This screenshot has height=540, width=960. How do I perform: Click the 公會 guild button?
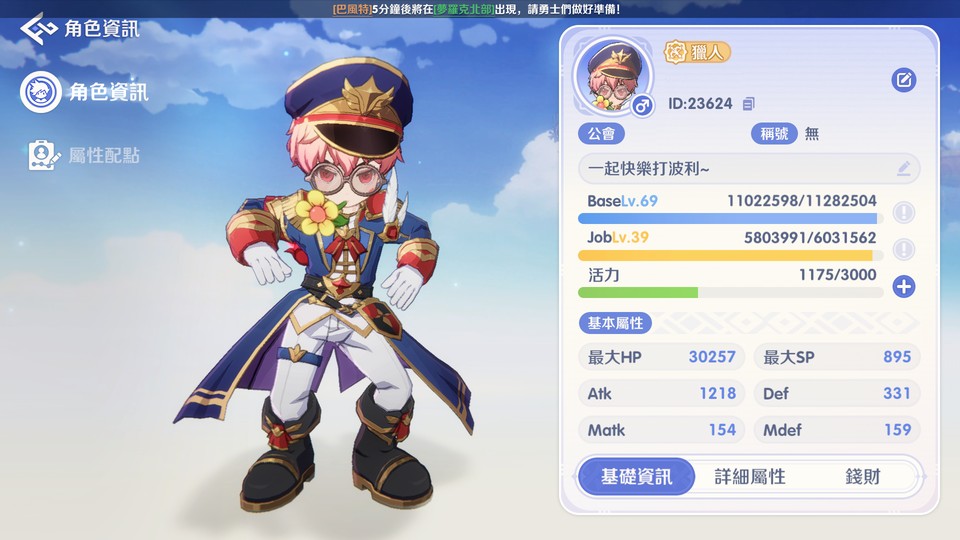pos(601,133)
